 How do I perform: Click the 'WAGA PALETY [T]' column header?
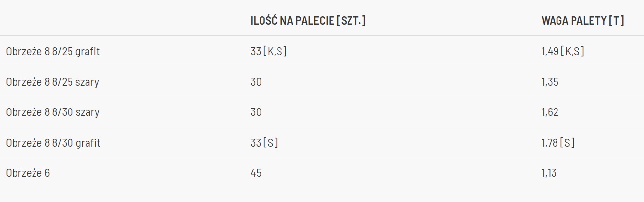coord(583,21)
